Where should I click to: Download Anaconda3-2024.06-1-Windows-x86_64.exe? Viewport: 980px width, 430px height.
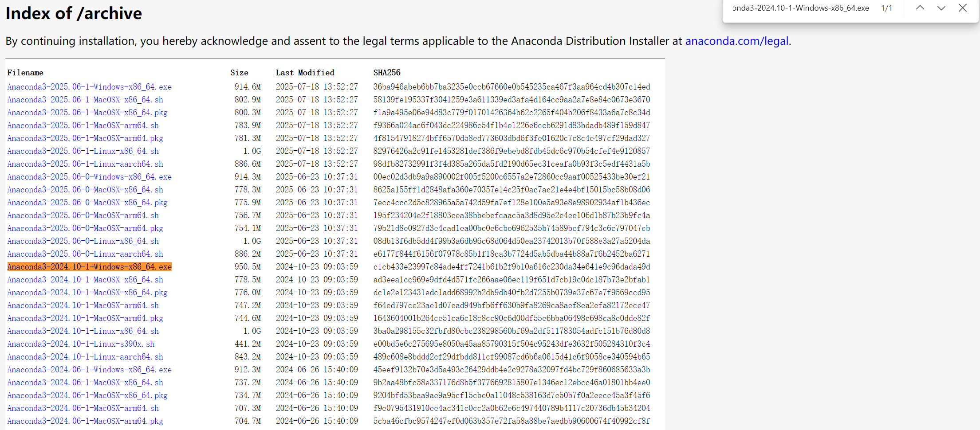[x=89, y=370]
